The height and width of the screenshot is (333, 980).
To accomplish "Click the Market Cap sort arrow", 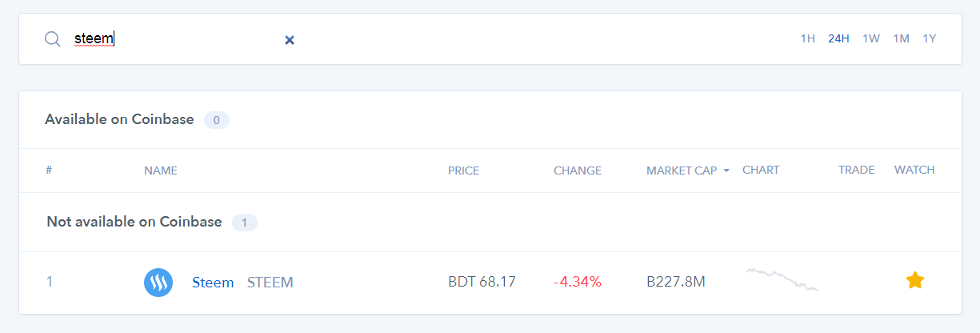I will click(726, 171).
